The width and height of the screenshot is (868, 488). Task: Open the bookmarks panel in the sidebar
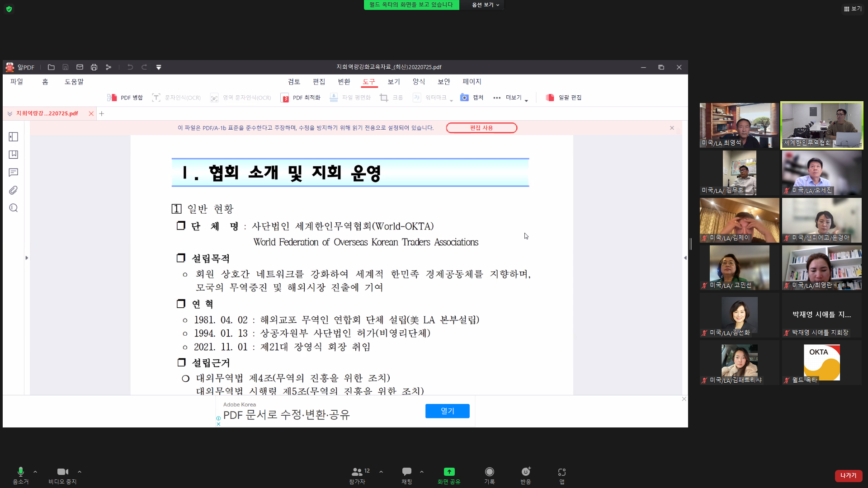tap(13, 154)
